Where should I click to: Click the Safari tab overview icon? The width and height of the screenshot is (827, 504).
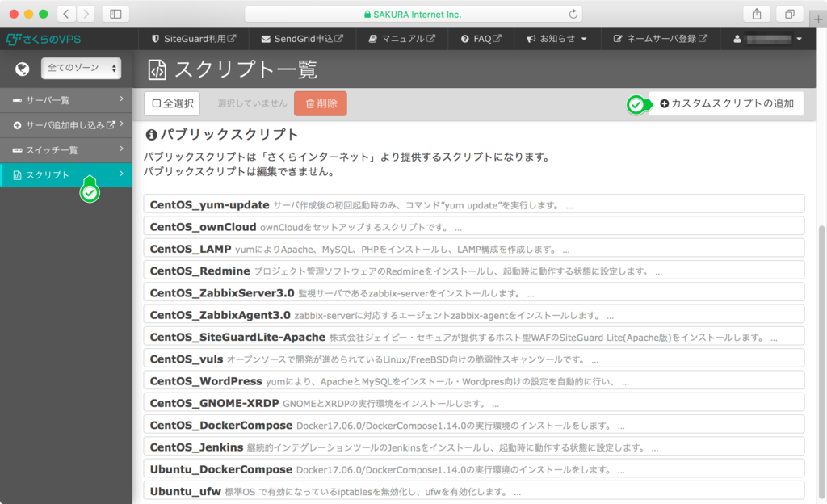[x=789, y=14]
